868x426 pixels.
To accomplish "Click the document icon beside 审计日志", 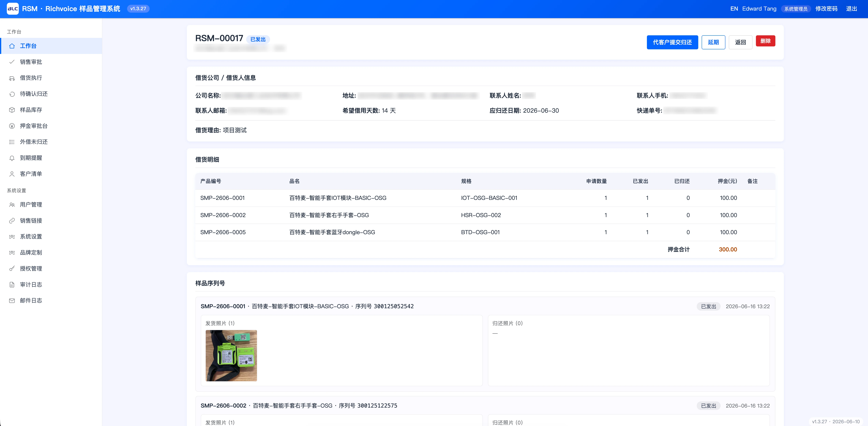I will [x=12, y=285].
